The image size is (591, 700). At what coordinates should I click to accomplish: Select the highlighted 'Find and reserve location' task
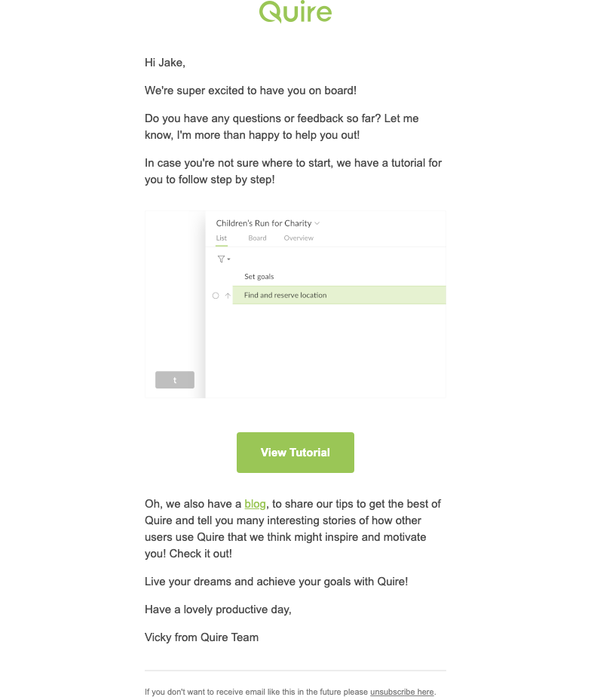(283, 295)
